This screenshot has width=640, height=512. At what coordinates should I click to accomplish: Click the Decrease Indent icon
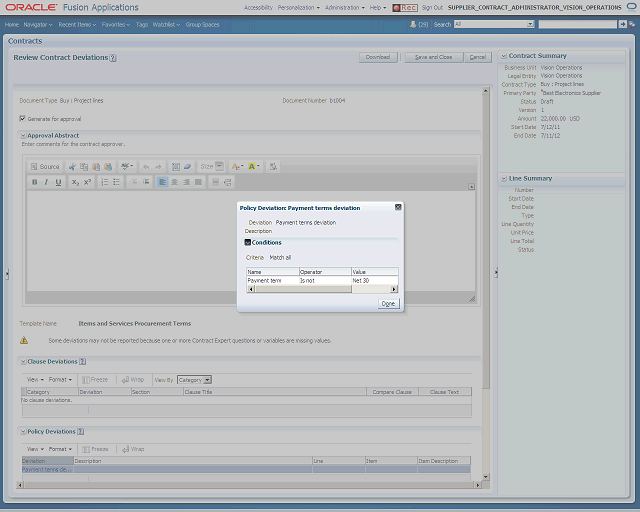(133, 182)
